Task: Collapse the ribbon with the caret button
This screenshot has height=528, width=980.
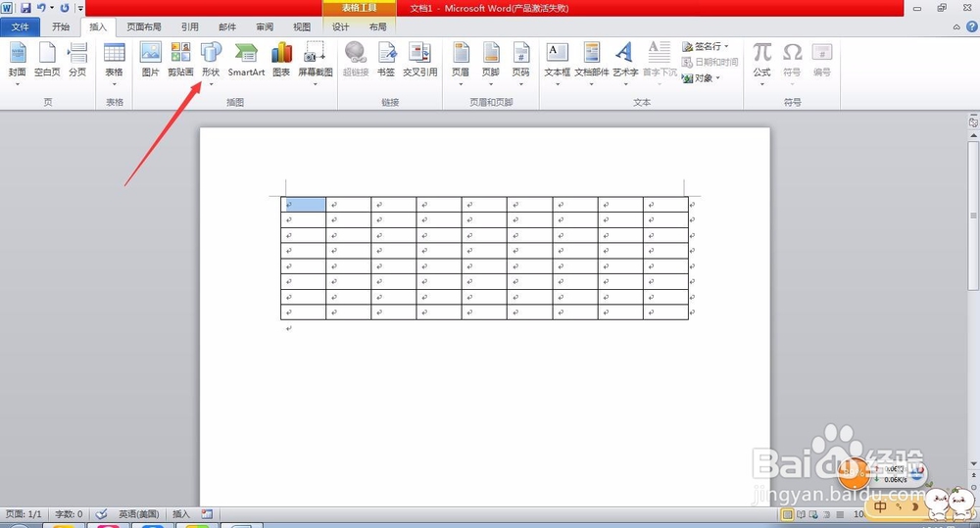Action: point(956,26)
